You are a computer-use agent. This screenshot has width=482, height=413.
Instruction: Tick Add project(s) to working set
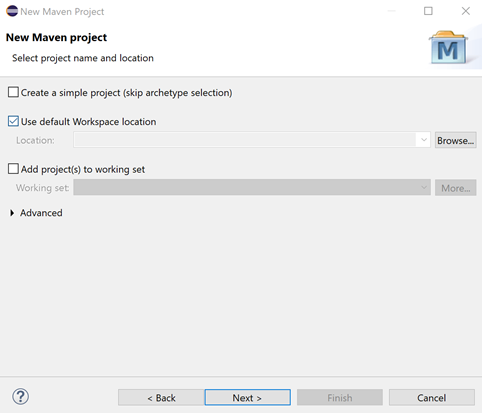(13, 169)
